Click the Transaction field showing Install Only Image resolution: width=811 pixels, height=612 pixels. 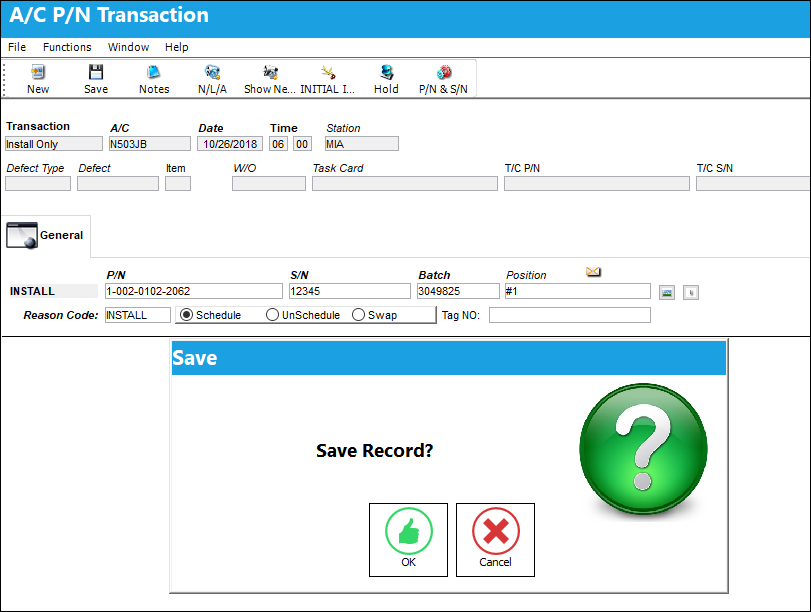(54, 144)
